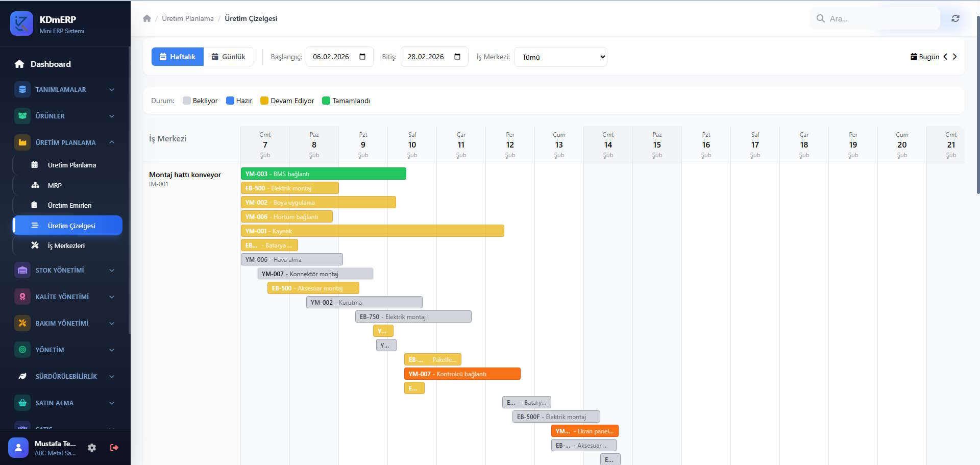980x465 pixels.
Task: Click Üretim Planlama breadcrumb link
Action: pos(187,18)
